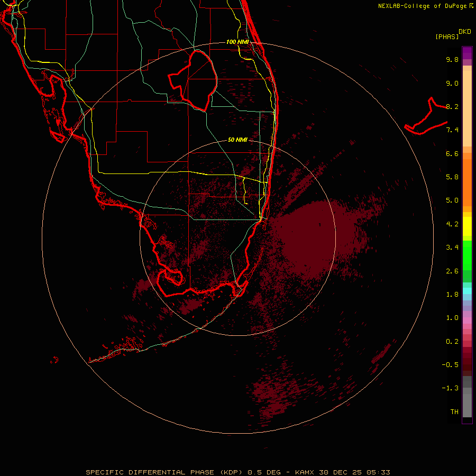Click the yellow section of color bar
The height and width of the screenshot is (476, 476).
(467, 226)
